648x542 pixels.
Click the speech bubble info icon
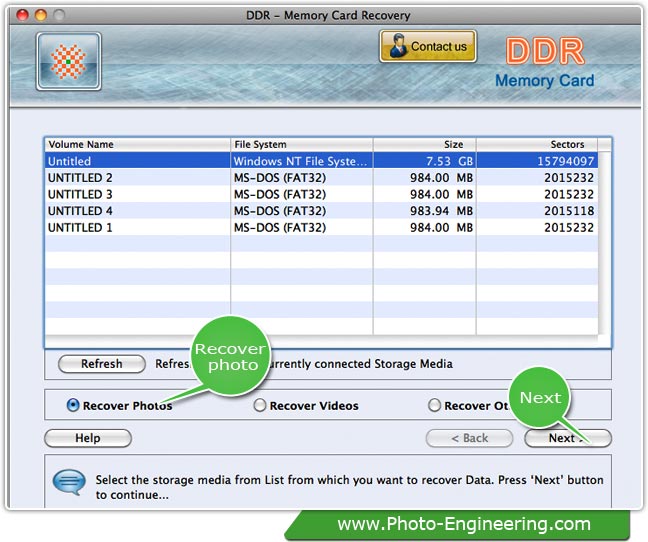pos(69,482)
